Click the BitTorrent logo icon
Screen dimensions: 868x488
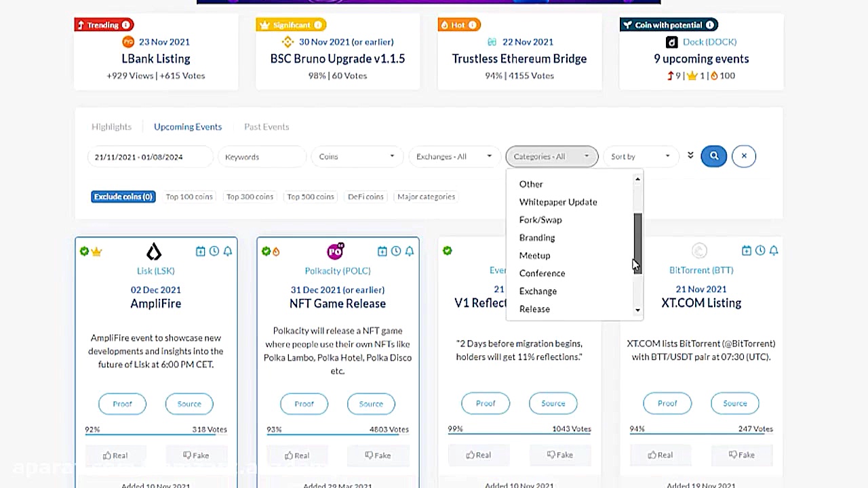tap(700, 251)
